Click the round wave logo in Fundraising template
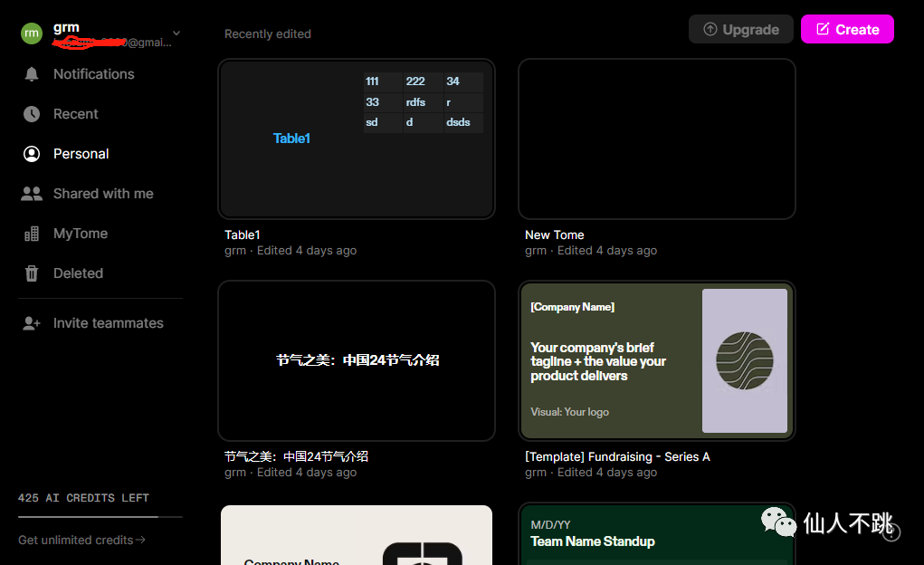924x565 pixels. click(744, 360)
